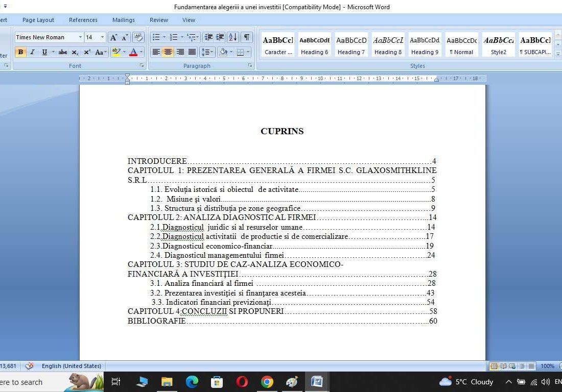Click the language indicator English (United States)
The image size is (562, 392).
[x=71, y=366]
